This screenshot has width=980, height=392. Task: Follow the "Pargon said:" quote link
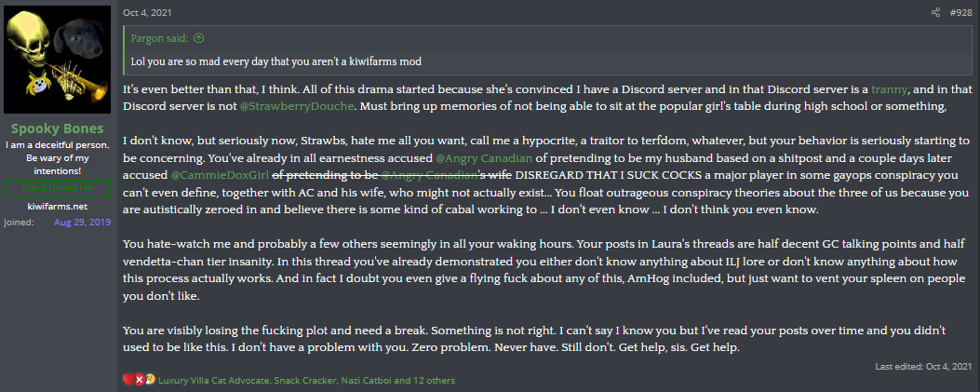click(x=161, y=38)
